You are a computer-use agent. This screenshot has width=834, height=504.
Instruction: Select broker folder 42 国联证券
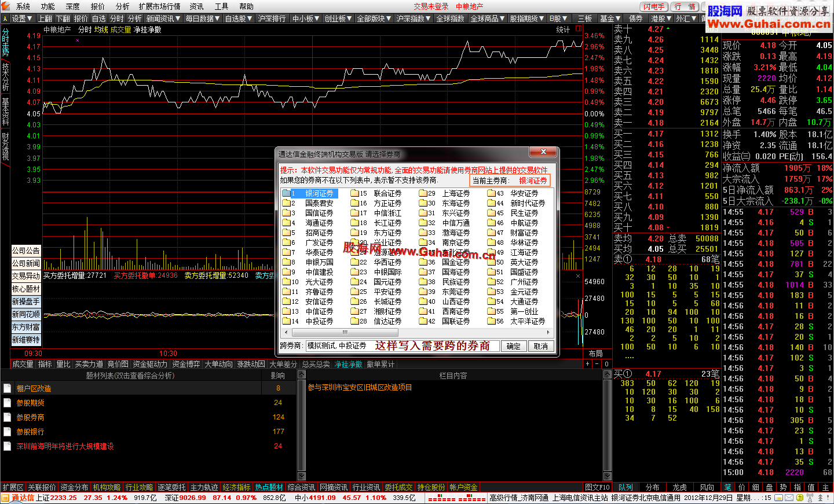[445, 321]
